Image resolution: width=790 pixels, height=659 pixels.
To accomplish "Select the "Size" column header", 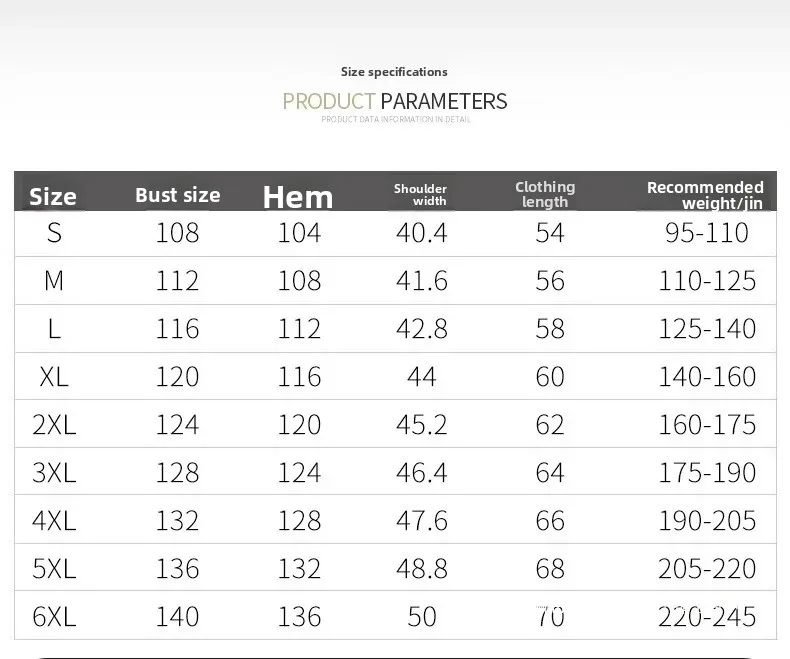I will point(53,196).
